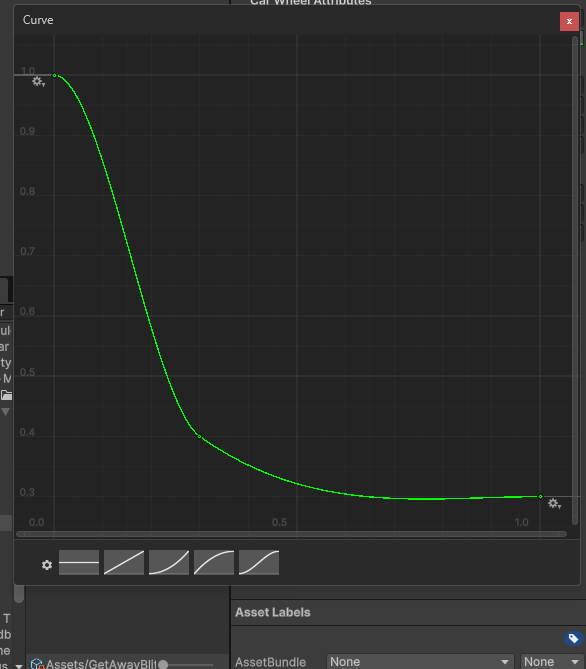Open the post-wrap mode gear at curve end
Viewport: 586px width, 669px height.
(554, 503)
